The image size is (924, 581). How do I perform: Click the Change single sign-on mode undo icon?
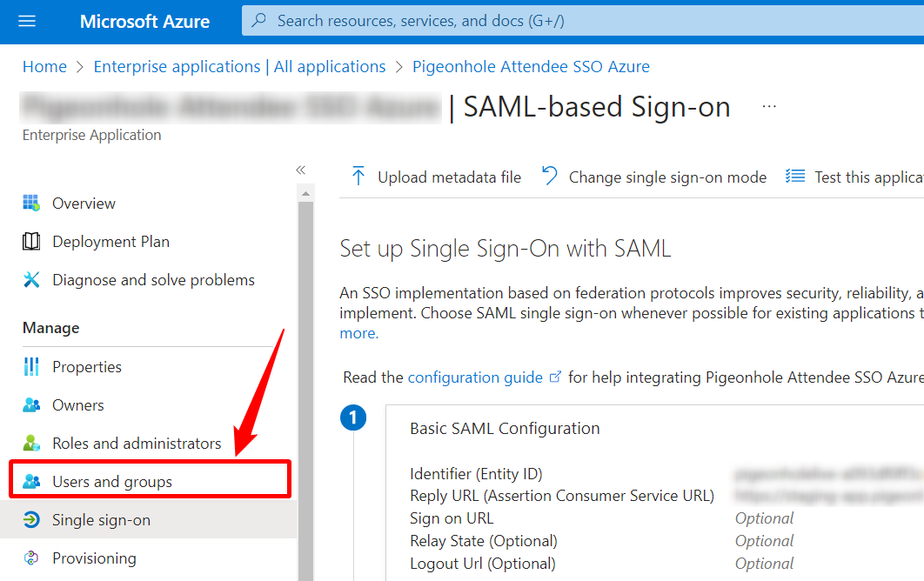(x=549, y=177)
